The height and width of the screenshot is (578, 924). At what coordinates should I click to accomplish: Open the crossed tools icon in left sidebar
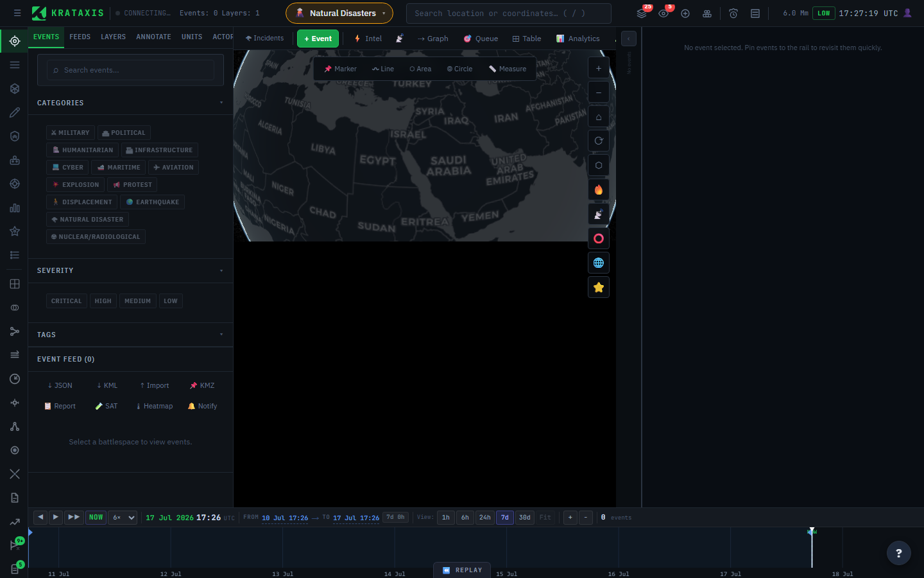(14, 474)
